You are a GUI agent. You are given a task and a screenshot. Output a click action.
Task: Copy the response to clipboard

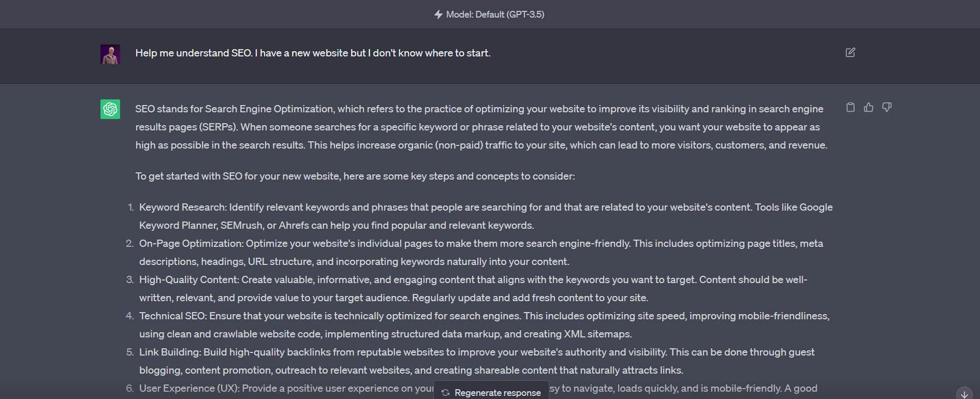point(850,107)
